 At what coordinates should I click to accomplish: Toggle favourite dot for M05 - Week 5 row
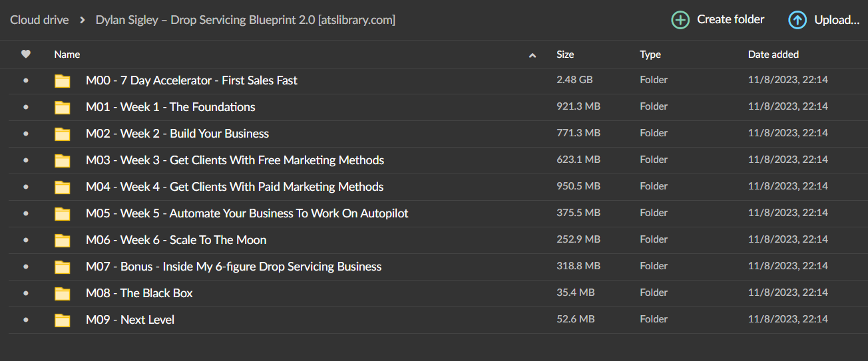coord(26,213)
